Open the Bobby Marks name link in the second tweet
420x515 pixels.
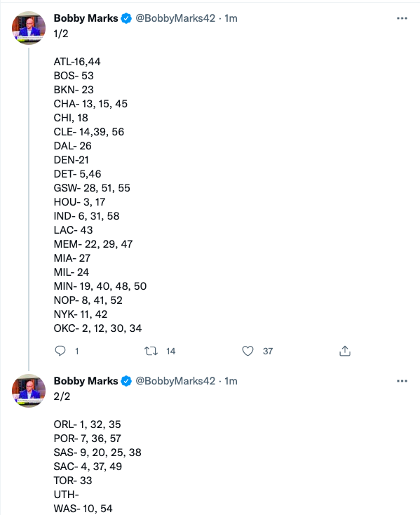[x=86, y=381]
